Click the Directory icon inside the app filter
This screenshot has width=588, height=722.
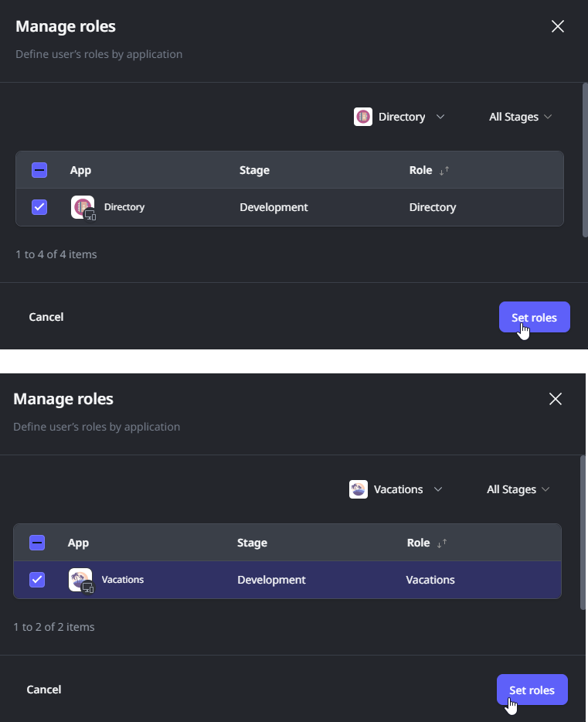363,117
